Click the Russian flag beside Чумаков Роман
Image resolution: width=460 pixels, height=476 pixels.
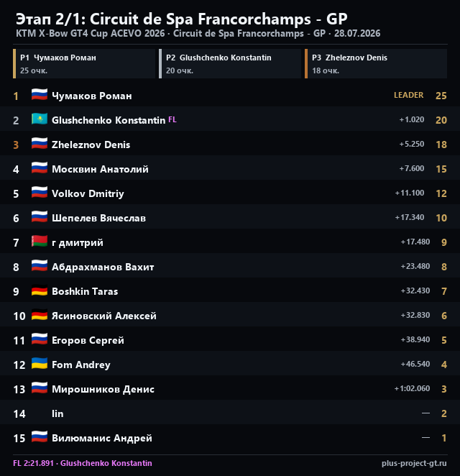pyautogui.click(x=40, y=95)
